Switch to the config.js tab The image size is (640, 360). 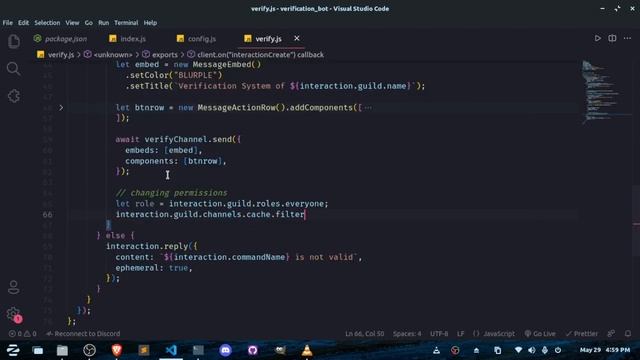click(x=196, y=39)
